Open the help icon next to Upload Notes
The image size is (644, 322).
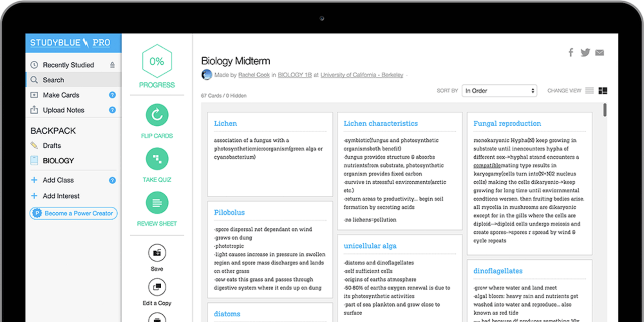(x=112, y=110)
